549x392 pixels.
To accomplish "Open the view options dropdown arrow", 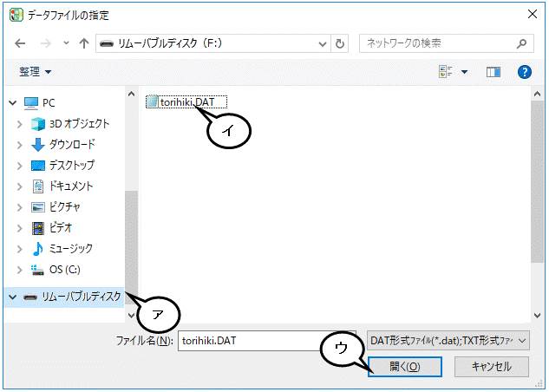I will coord(464,72).
